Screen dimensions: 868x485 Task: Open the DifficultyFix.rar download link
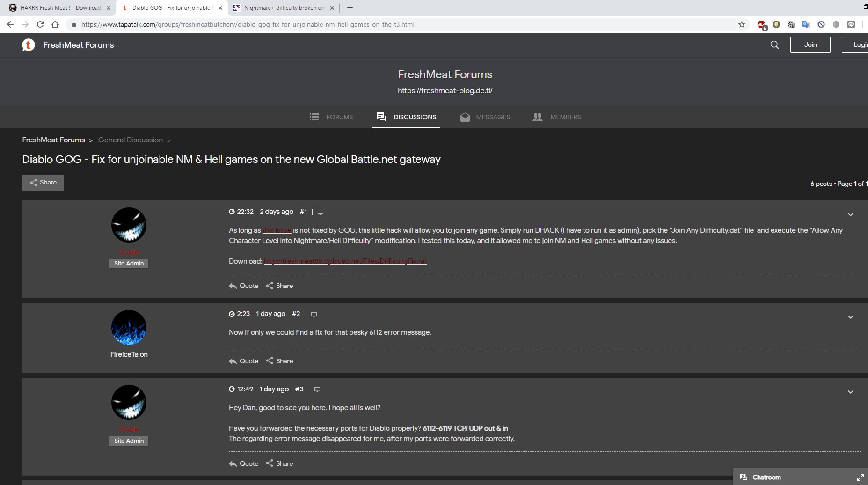coord(345,261)
